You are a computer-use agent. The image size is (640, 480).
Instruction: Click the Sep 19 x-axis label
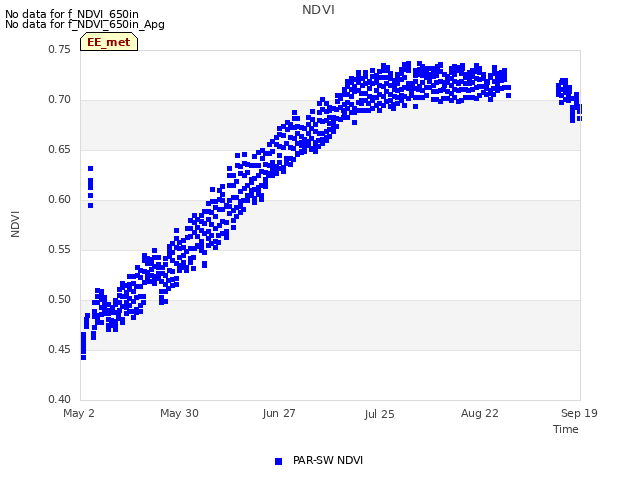pos(579,413)
